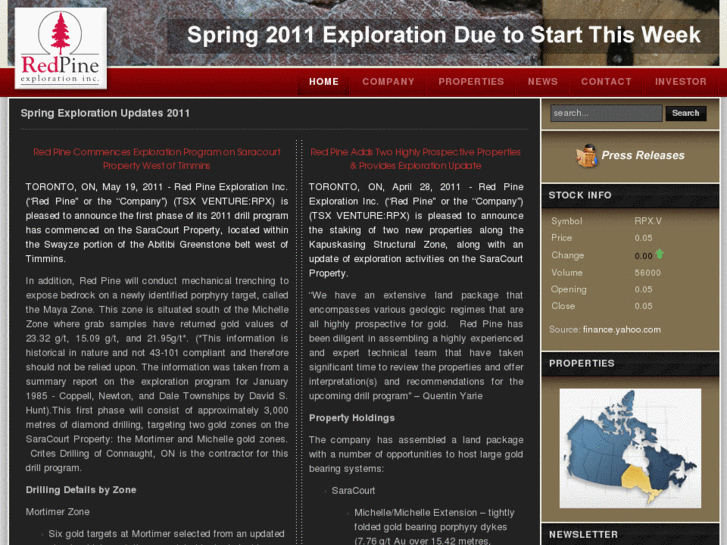Focus the search input field
This screenshot has height=545, width=727.
pos(606,113)
